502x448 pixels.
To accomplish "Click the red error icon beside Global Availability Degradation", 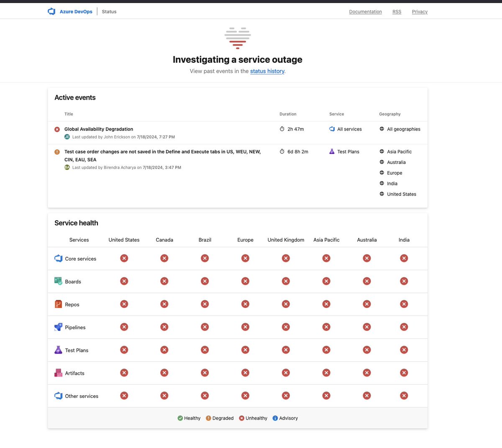I will 57,129.
